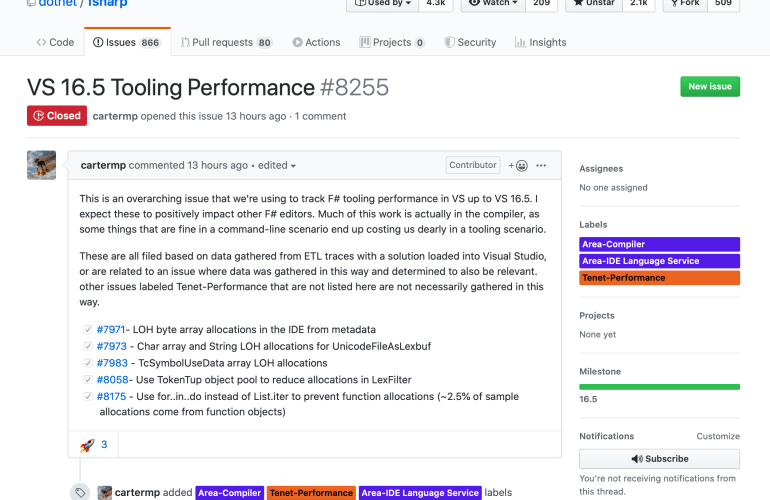Open the comment options ellipsis menu

point(541,165)
